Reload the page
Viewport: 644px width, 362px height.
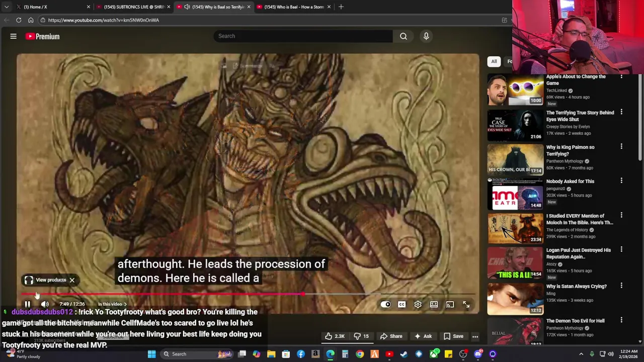tap(19, 20)
